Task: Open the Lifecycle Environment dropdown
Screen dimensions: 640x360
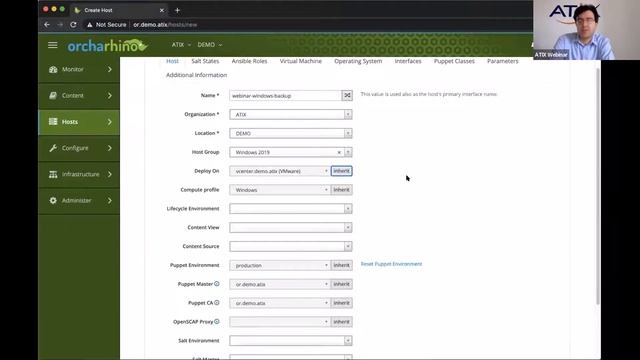Action: [x=291, y=209]
